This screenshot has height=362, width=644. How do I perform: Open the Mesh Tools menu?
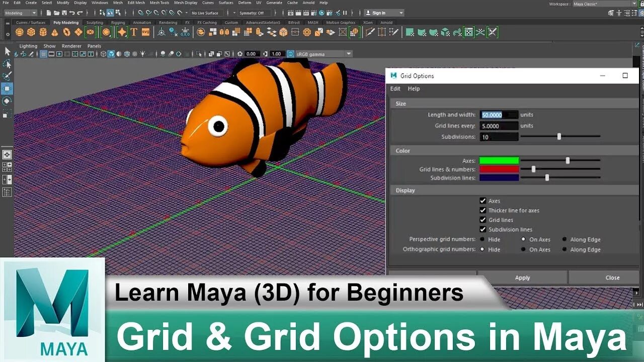pos(159,3)
